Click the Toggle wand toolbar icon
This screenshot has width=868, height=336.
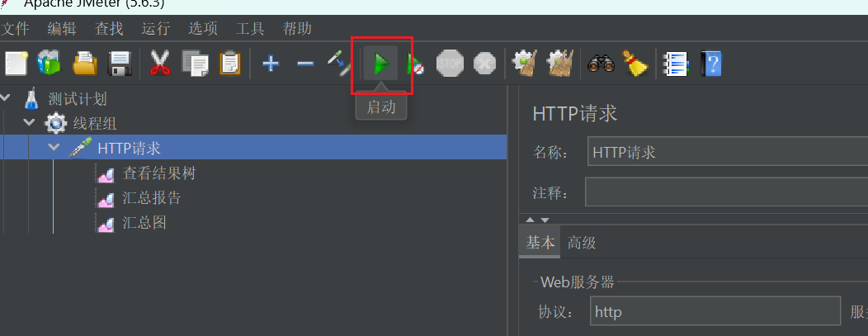339,63
